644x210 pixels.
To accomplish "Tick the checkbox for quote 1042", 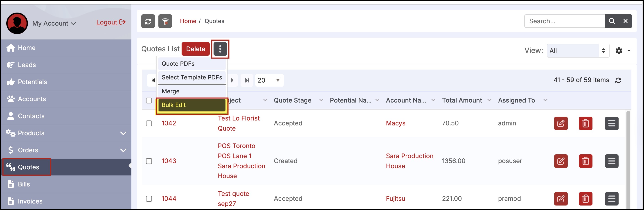I will (x=149, y=123).
